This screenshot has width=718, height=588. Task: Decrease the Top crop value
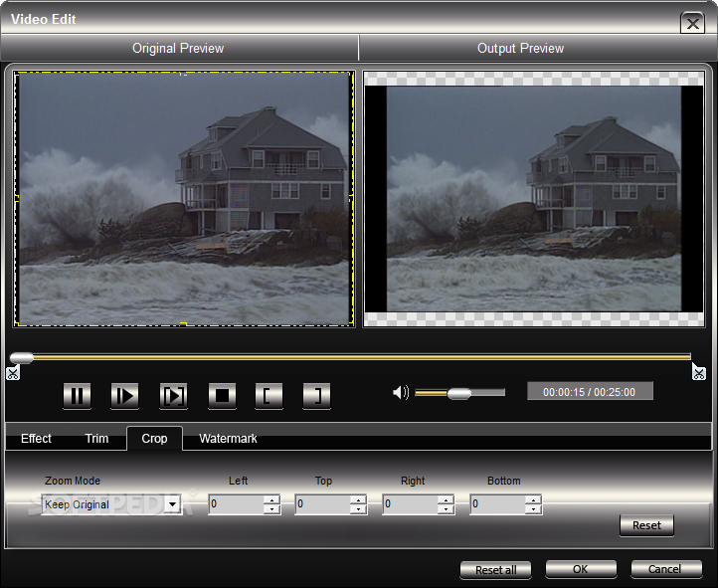[x=359, y=509]
